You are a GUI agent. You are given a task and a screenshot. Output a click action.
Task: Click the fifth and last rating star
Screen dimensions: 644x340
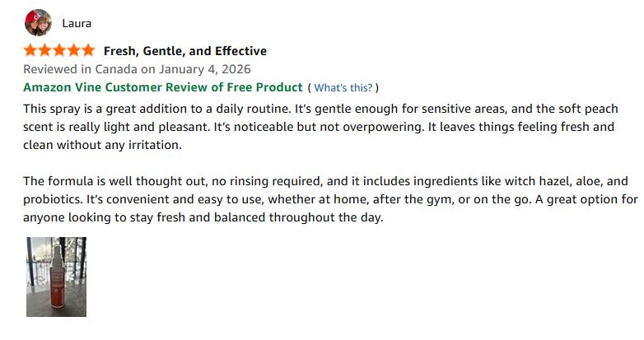click(86, 51)
